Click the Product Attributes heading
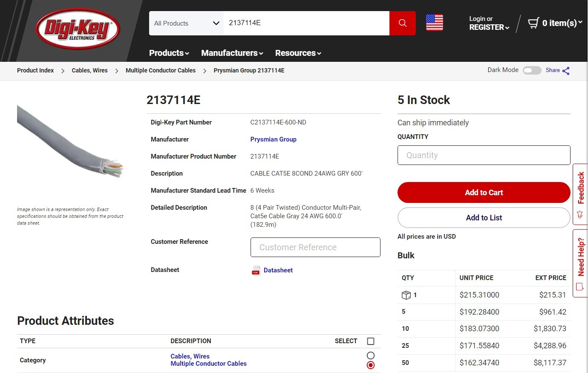This screenshot has height=373, width=588. (66, 321)
